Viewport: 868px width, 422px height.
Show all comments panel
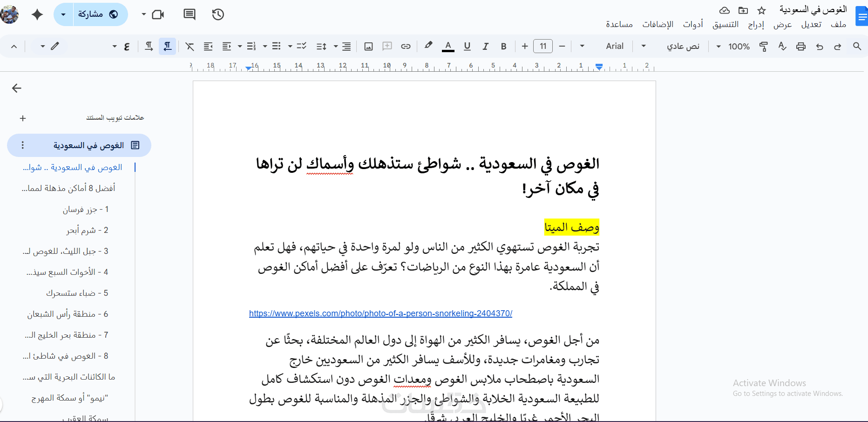(x=190, y=14)
